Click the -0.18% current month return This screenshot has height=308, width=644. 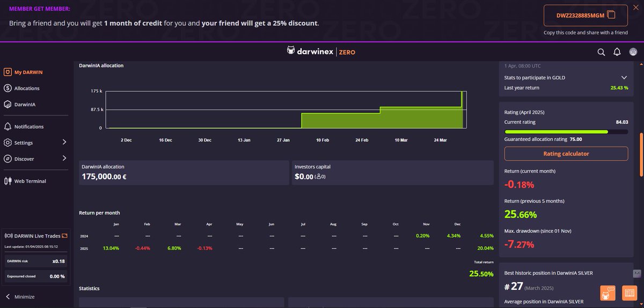[x=519, y=185]
